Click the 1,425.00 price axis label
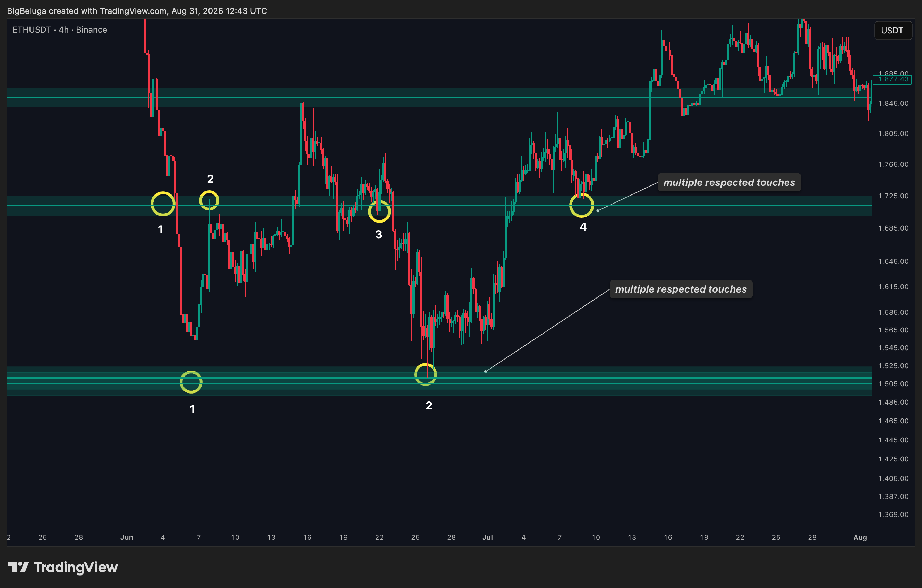 pyautogui.click(x=893, y=459)
